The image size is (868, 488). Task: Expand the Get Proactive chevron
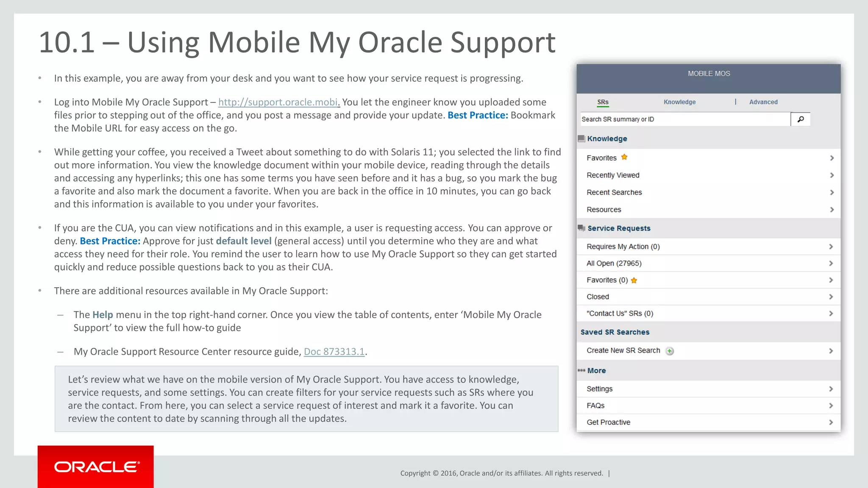point(831,422)
